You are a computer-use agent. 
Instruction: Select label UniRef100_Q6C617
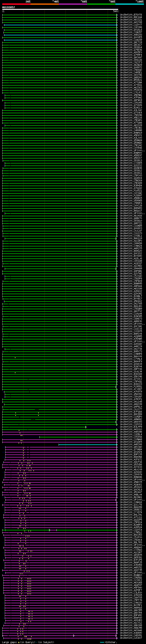click(131, 45)
